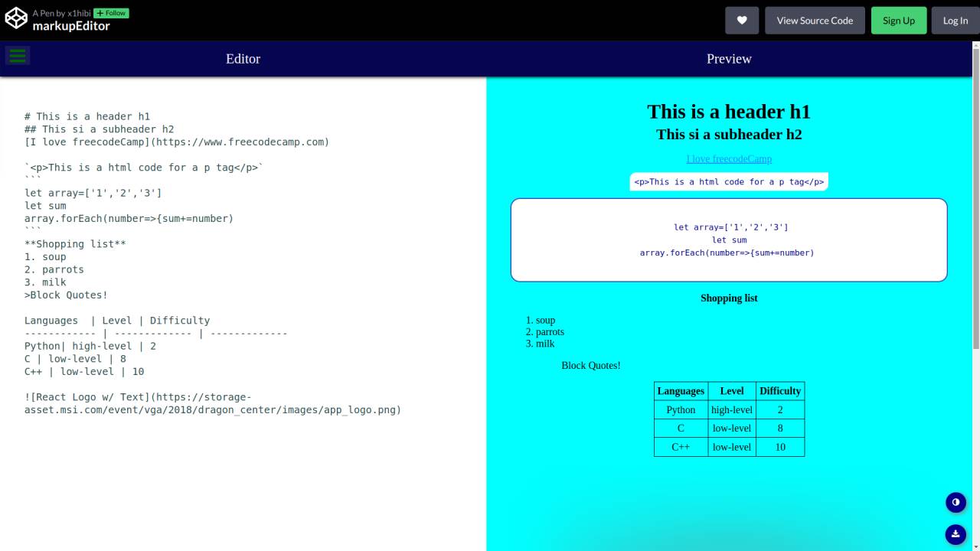Click 'This si a subheader h2' in preview

[x=729, y=135]
